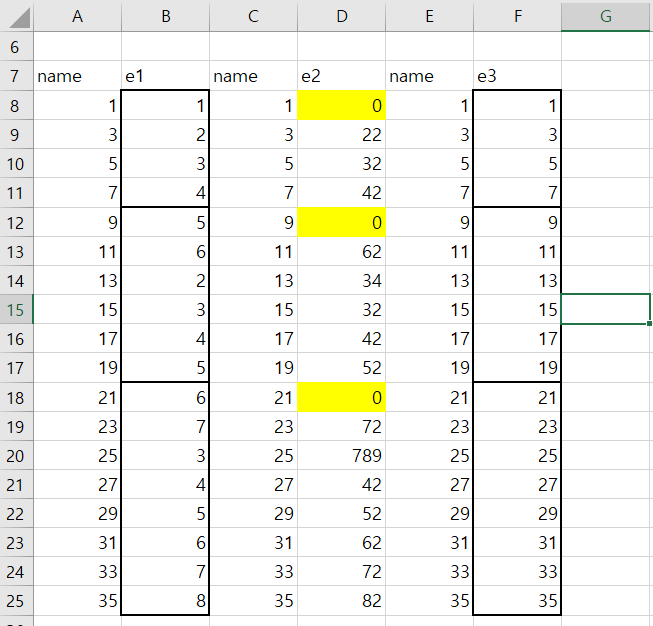This screenshot has height=626, width=653.
Task: Click the 'name' cell in column E
Action: click(x=429, y=76)
